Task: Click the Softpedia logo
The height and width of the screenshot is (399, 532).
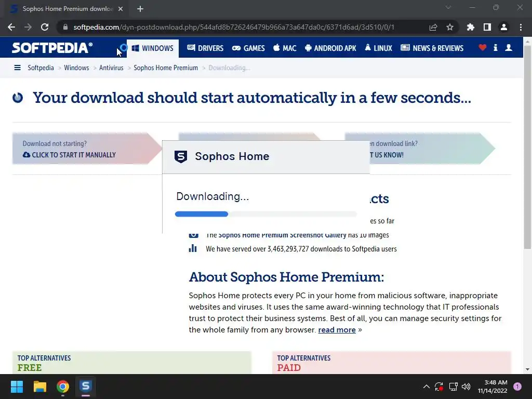Action: pos(52,48)
